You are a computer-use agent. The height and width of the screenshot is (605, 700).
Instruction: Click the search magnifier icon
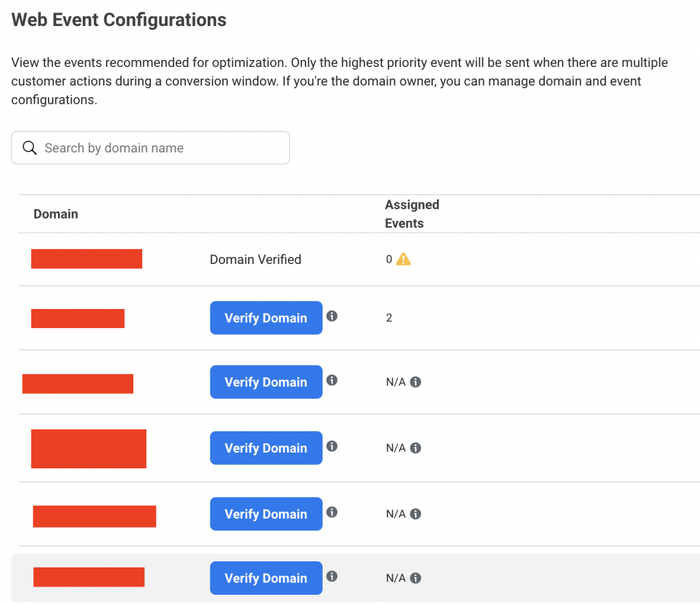point(29,148)
